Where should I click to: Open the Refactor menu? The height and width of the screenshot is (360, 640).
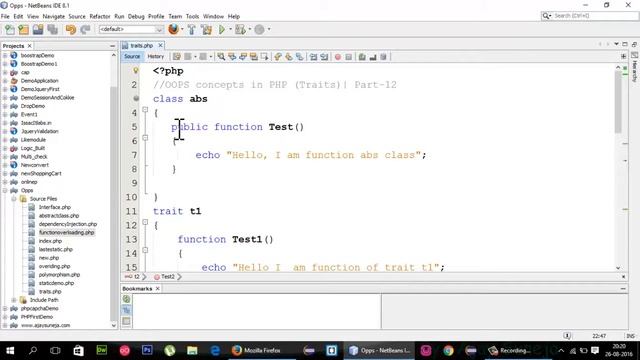click(100, 16)
